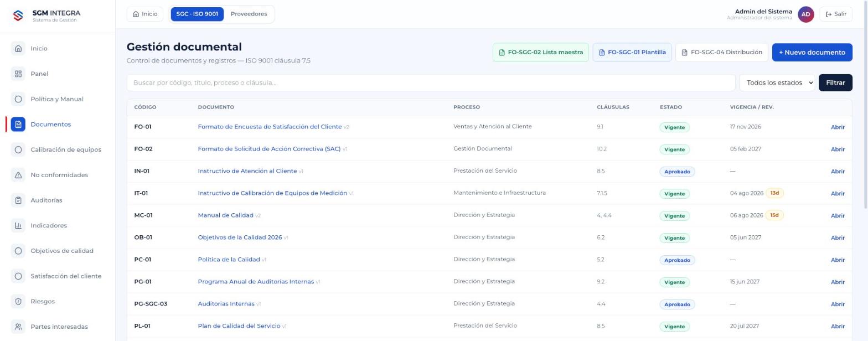Image resolution: width=868 pixels, height=341 pixels.
Task: Open the Panel dashboard icon
Action: point(18,74)
